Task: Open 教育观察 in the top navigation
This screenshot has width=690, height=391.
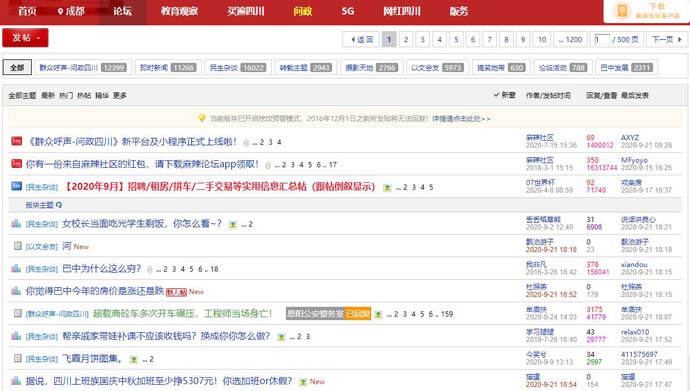Action: (x=179, y=11)
